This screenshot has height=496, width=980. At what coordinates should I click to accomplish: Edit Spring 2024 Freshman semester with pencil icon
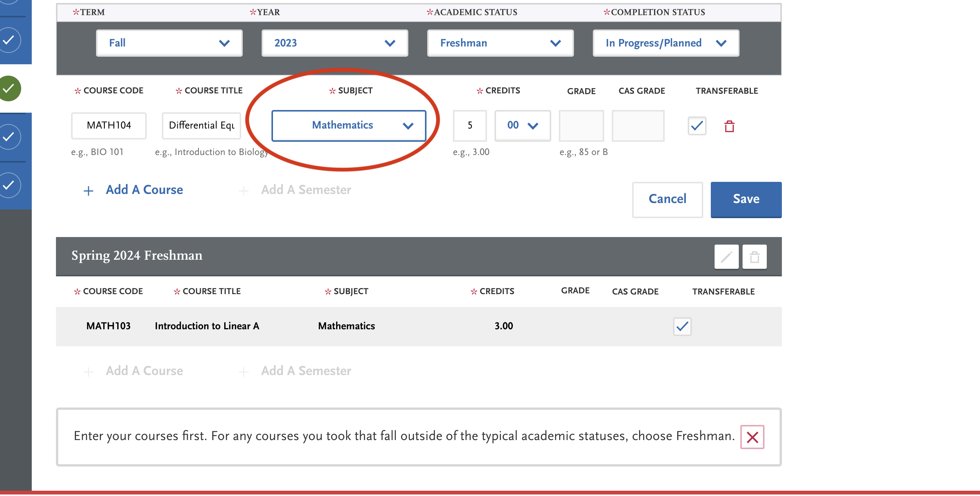pyautogui.click(x=726, y=257)
